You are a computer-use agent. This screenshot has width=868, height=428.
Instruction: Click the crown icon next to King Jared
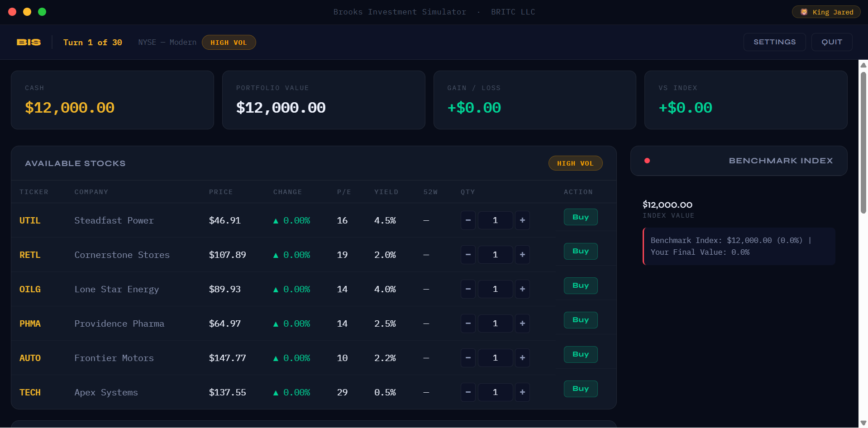(x=804, y=12)
